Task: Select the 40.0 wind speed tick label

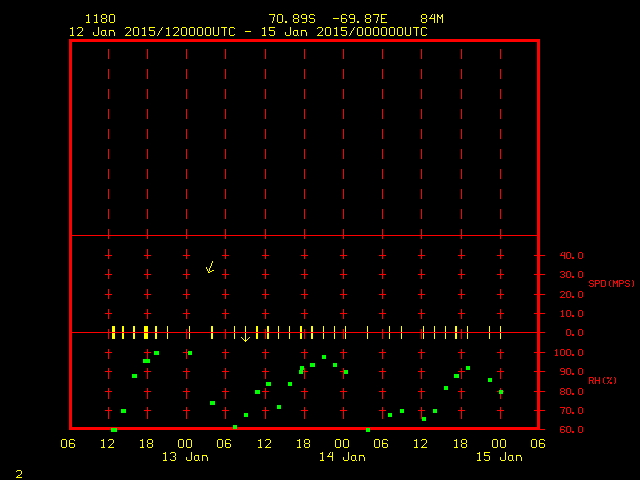Action: (570, 255)
